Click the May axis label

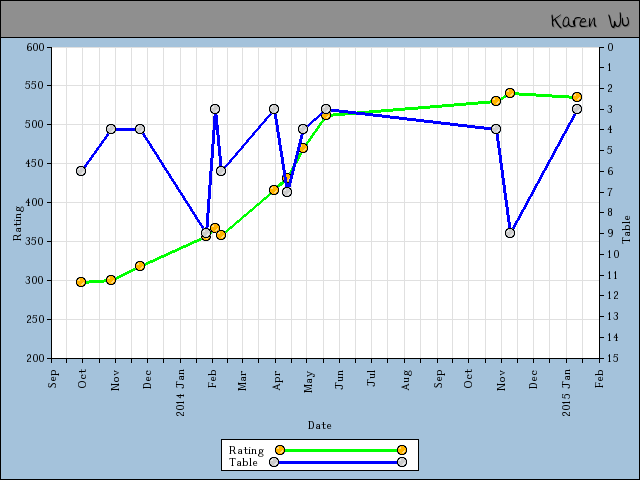tap(308, 381)
